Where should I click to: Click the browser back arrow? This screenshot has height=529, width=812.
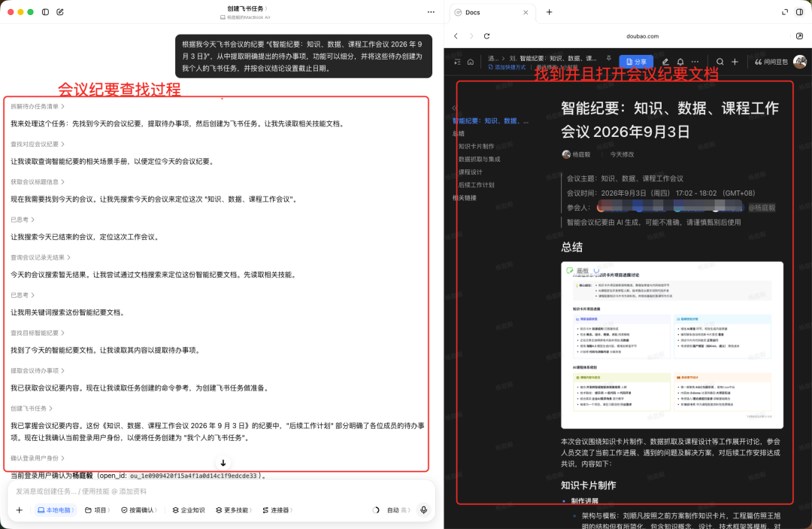[456, 36]
